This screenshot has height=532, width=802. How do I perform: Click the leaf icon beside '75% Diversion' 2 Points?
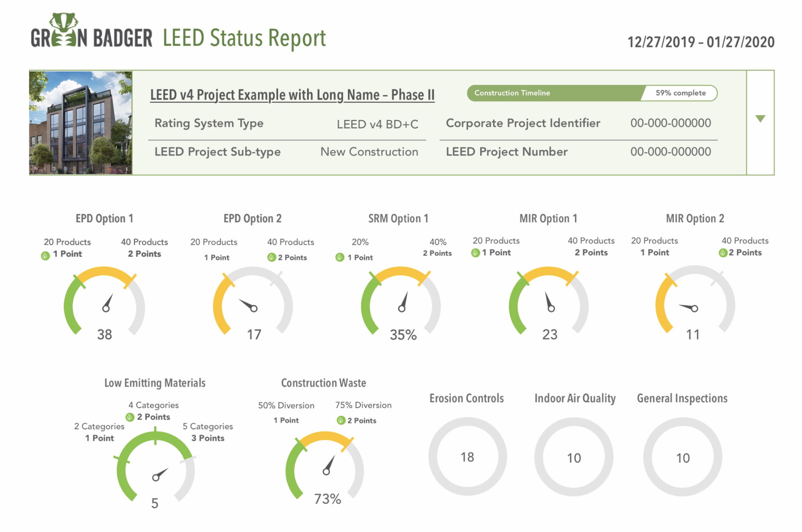[341, 420]
